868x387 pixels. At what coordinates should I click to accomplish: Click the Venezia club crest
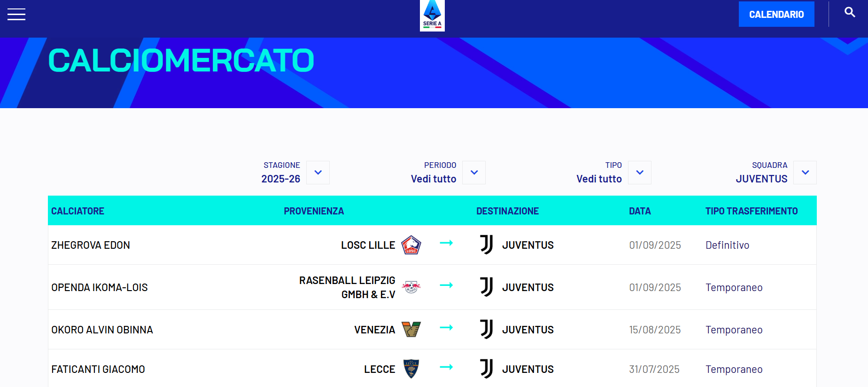tap(411, 330)
